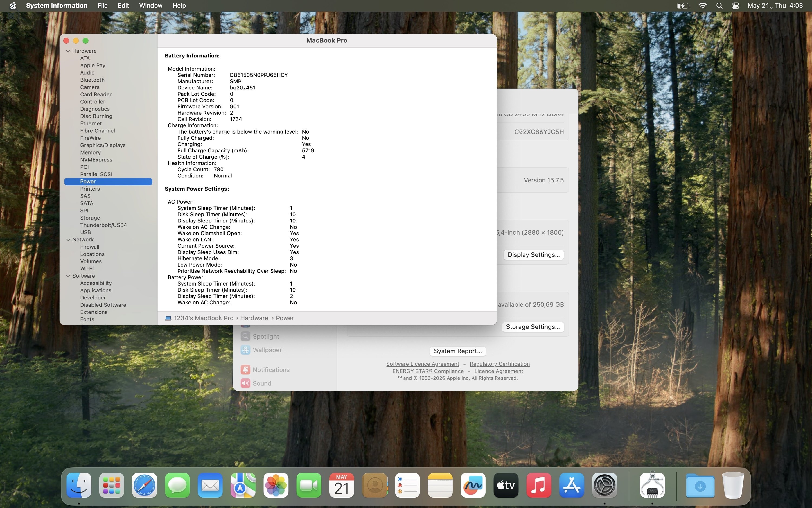Select Bluetooth in the sidebar
812x508 pixels.
[x=92, y=80]
